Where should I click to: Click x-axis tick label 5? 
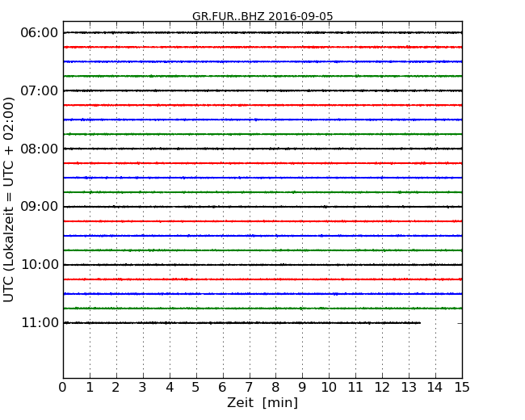point(196,387)
